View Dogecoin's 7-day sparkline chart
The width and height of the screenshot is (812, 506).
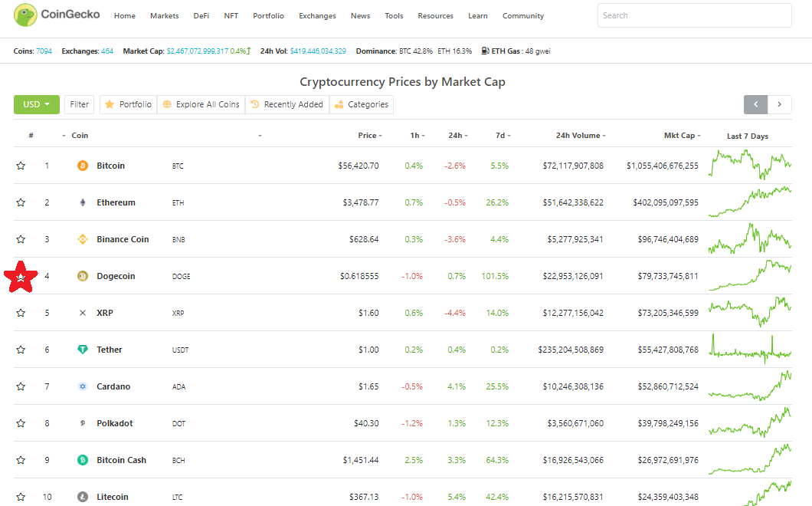tap(749, 276)
